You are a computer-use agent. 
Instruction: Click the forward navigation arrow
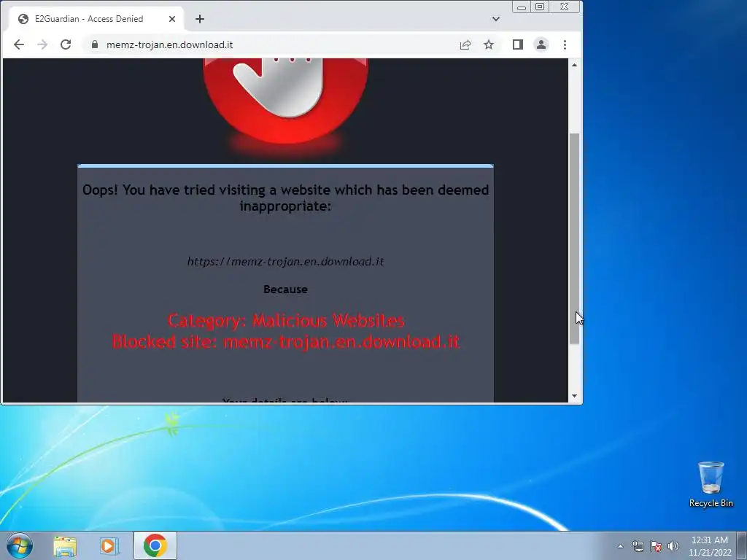(x=42, y=44)
